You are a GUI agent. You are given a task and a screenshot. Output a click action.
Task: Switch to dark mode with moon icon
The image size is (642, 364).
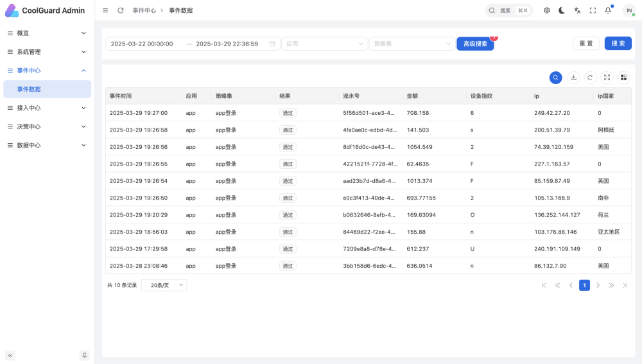(x=562, y=10)
